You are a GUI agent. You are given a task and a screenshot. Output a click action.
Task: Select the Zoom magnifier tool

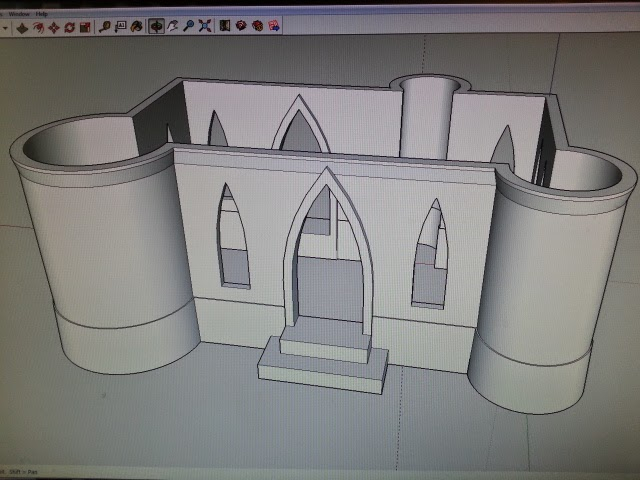pos(188,27)
